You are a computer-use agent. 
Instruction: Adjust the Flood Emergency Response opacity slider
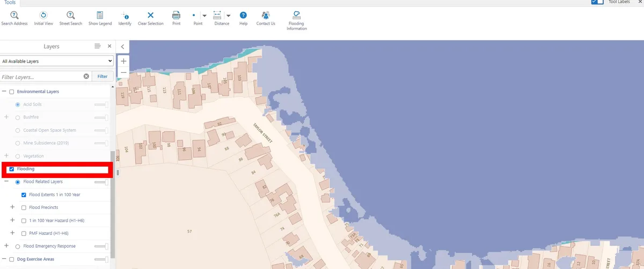click(x=101, y=246)
